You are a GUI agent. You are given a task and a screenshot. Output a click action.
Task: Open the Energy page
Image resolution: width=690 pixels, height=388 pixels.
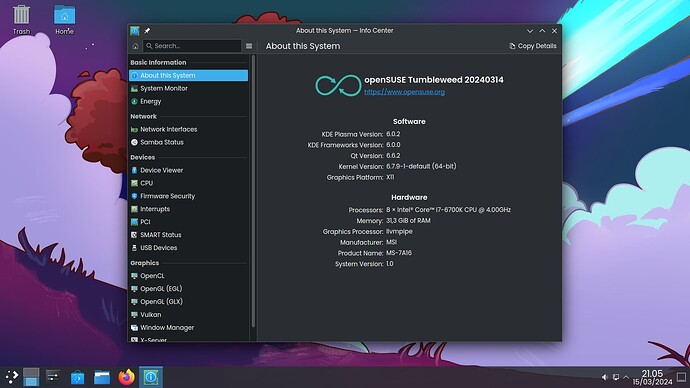click(x=188, y=101)
